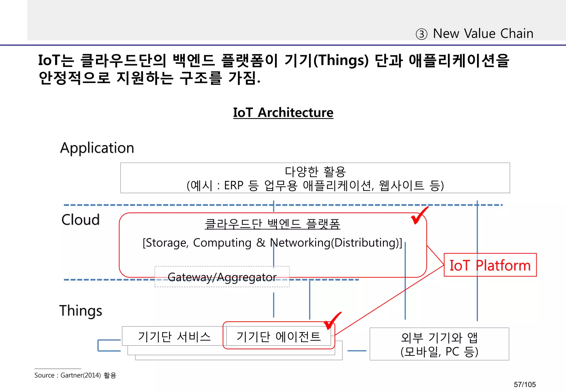Select the '다양한 활용' application box
Image resolution: width=566 pixels, height=392 pixels.
tap(315, 178)
